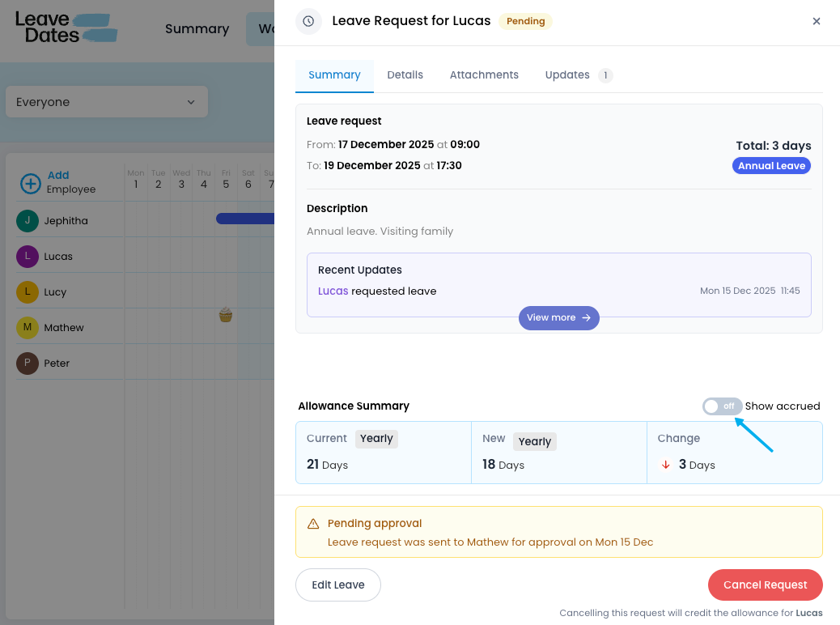Click the birthday cupcake icon on the calendar
Image resolution: width=840 pixels, height=625 pixels.
pyautogui.click(x=226, y=314)
